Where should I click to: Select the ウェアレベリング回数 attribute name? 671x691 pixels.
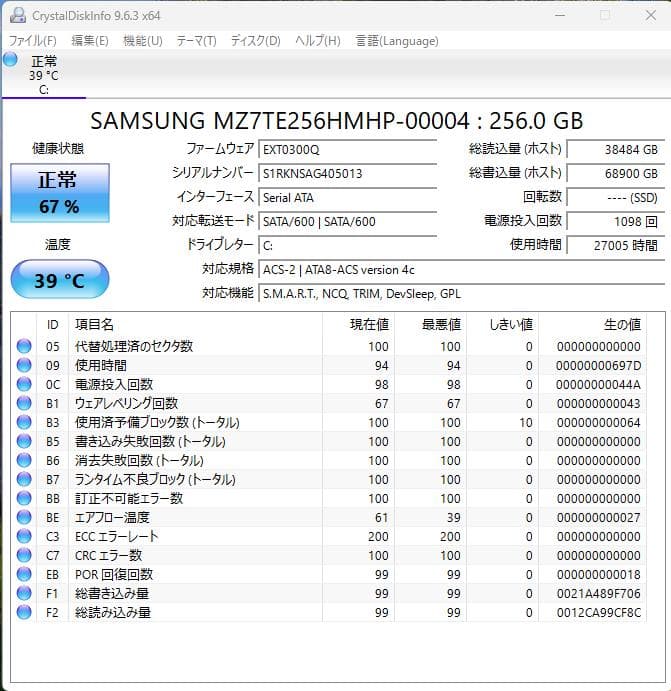click(126, 403)
